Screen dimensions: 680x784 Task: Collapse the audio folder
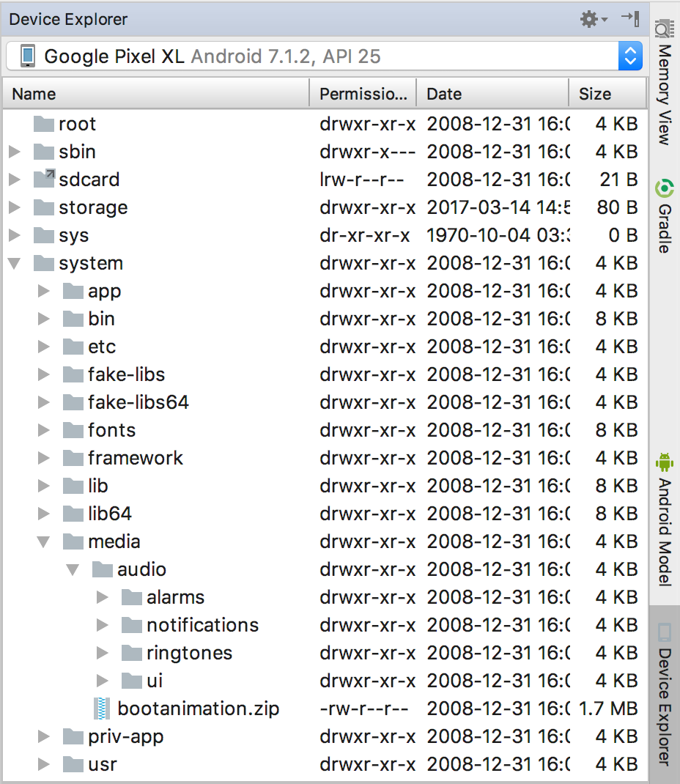73,569
